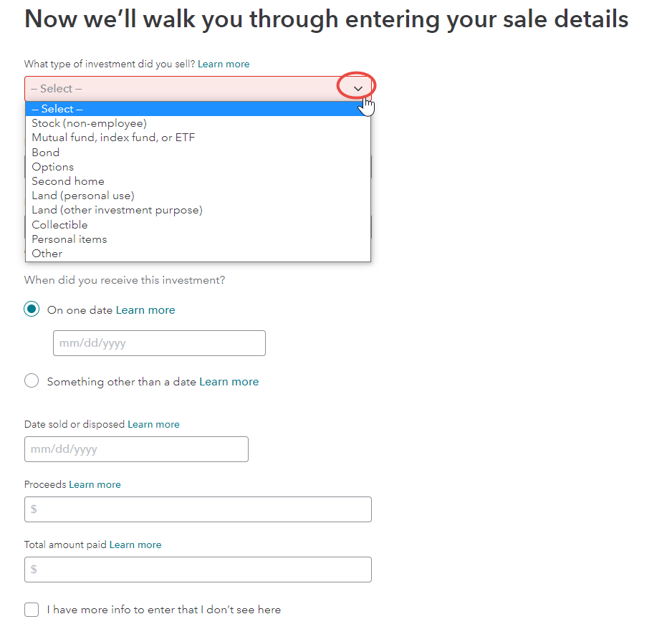The width and height of the screenshot is (672, 624).
Task: Select the 'On one date' radio button
Action: tap(32, 309)
